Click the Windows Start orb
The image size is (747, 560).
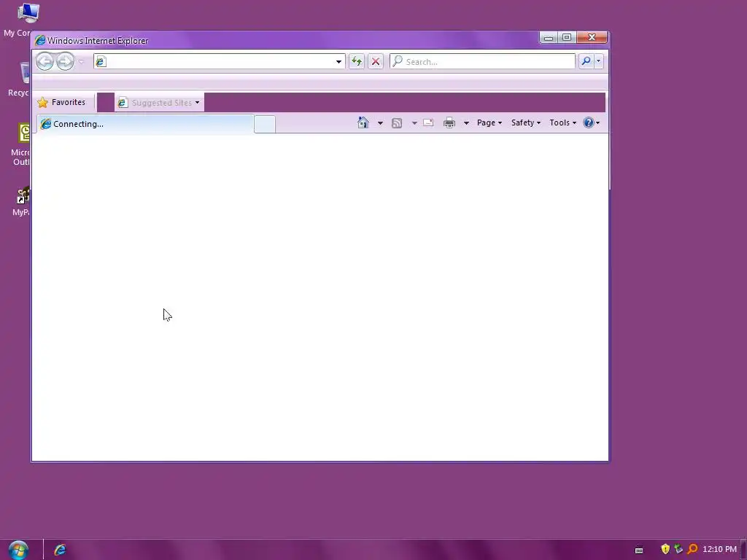18,550
